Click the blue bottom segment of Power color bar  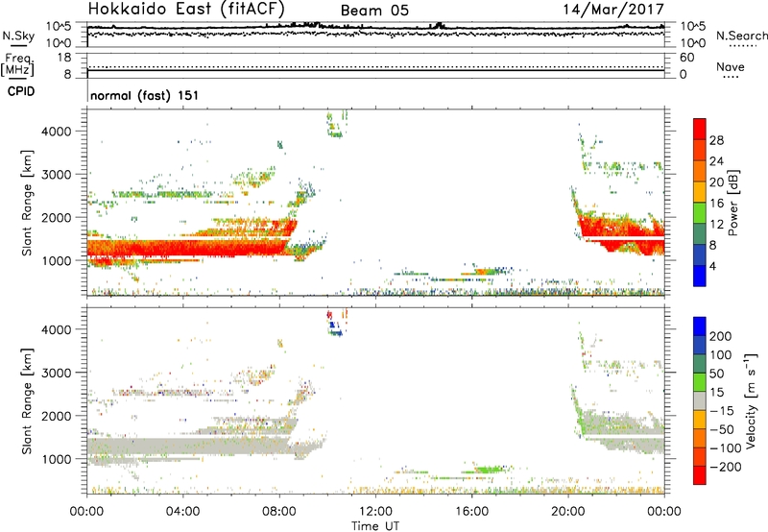[700, 276]
